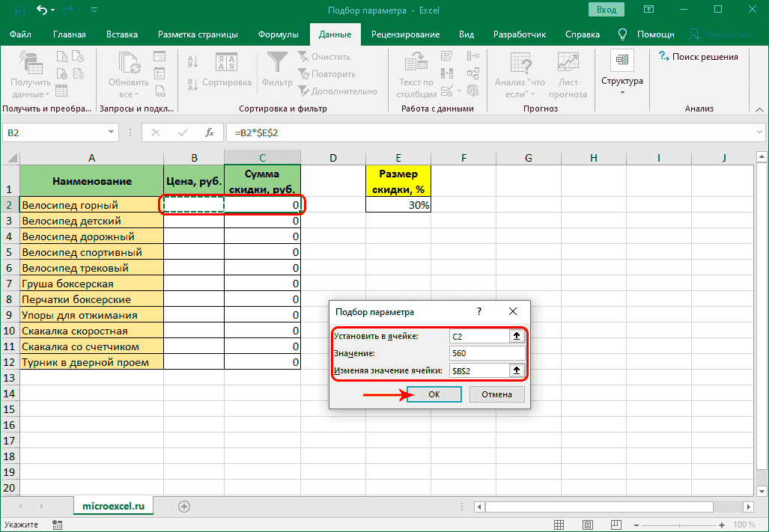Add a new sheet with plus icon
Viewport: 769px width, 532px height.
pos(184,507)
